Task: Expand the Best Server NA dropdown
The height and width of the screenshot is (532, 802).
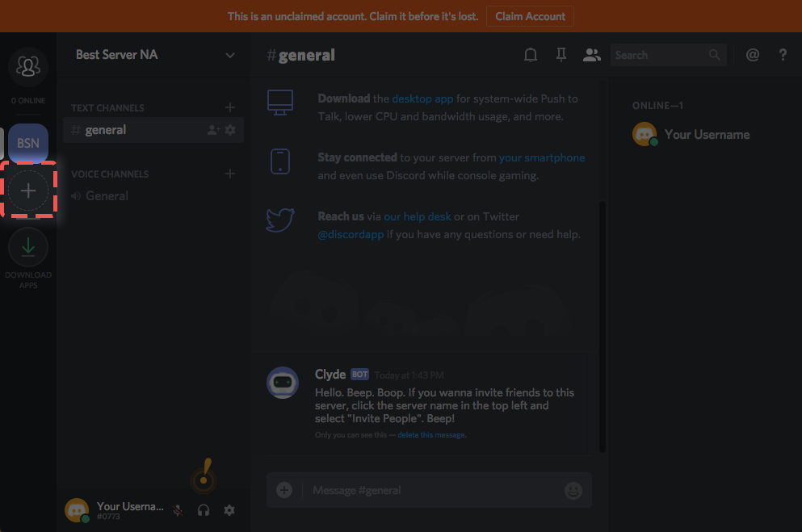Action: (x=230, y=55)
